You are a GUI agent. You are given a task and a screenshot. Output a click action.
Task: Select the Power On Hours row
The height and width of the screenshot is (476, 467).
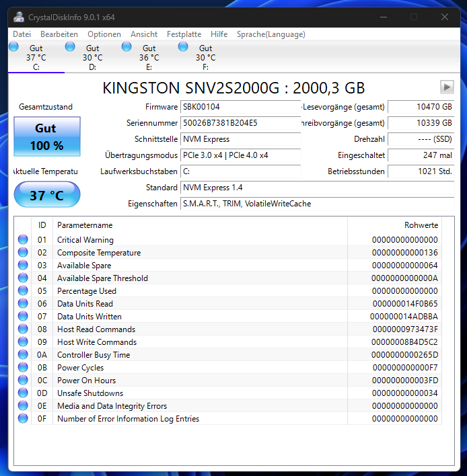point(228,381)
